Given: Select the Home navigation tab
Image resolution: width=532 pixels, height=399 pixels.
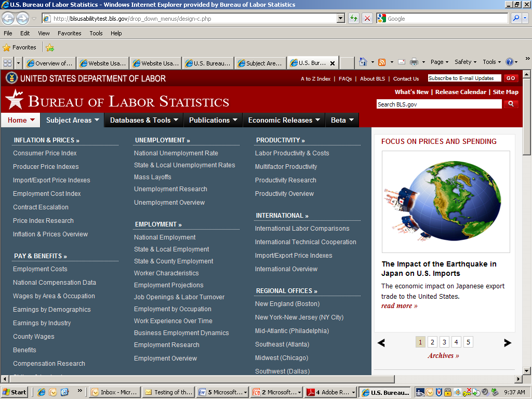Looking at the screenshot, I should click(x=21, y=120).
